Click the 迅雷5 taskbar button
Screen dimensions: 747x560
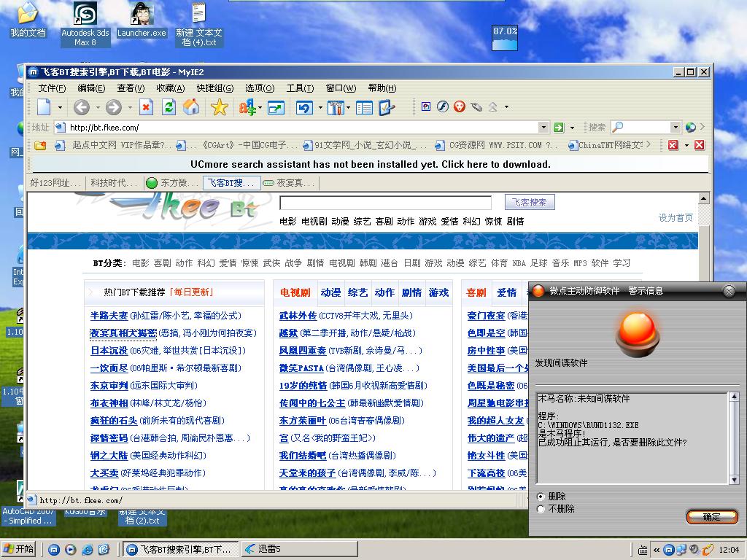coord(299,549)
